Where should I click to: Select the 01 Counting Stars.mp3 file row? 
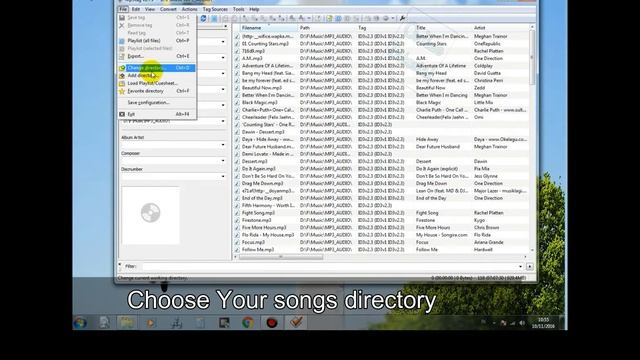(382, 44)
